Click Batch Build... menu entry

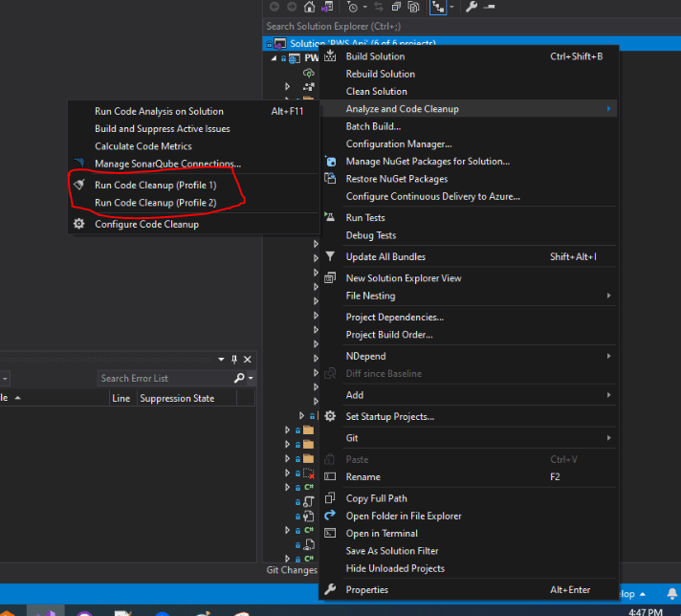click(x=469, y=126)
